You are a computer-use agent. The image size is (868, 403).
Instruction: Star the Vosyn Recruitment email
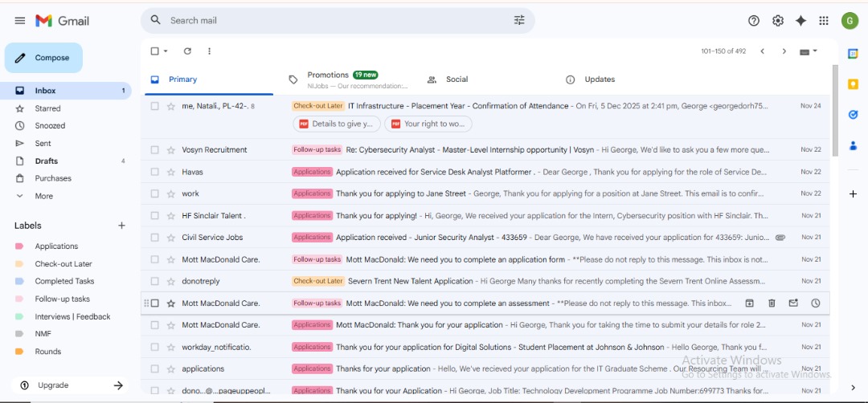pos(171,150)
